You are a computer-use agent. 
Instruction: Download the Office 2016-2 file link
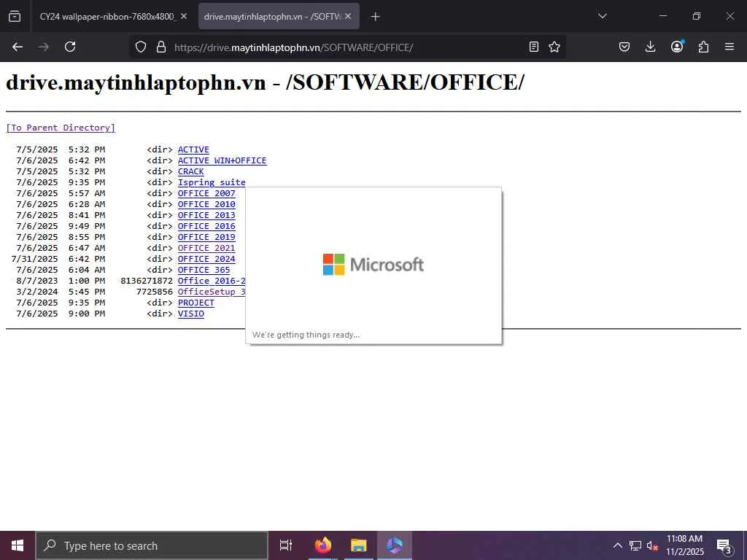pyautogui.click(x=212, y=281)
